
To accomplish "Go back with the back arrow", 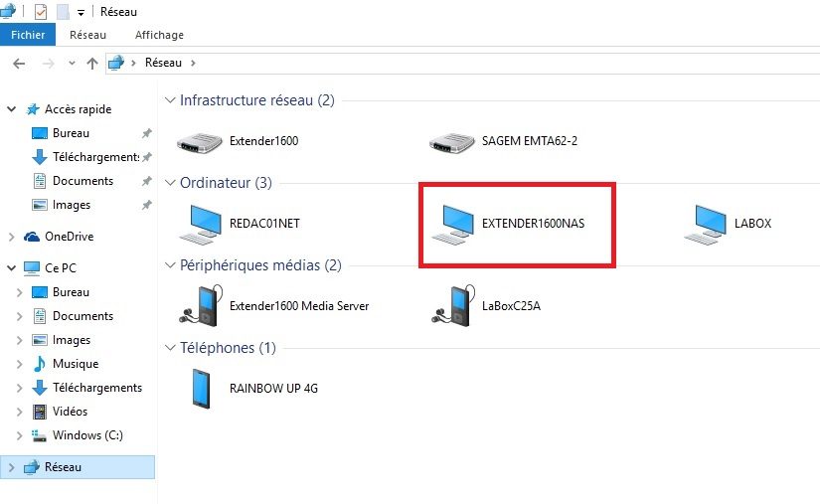I will pos(19,64).
